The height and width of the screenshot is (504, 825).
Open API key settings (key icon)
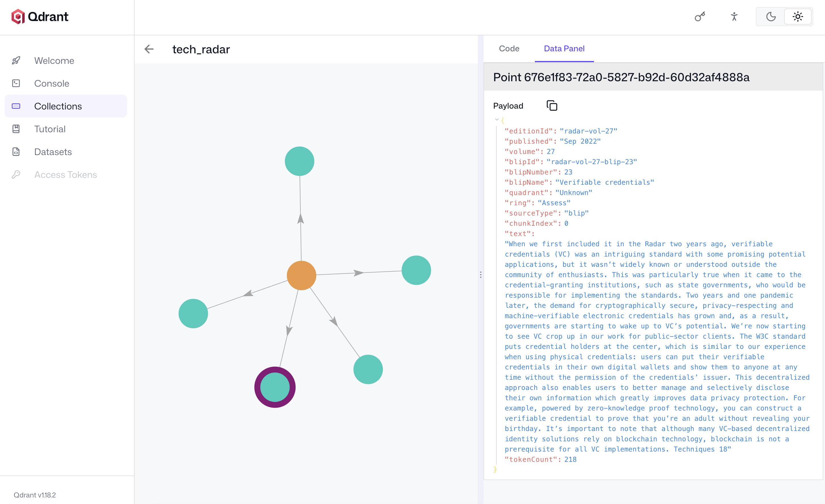click(x=700, y=17)
